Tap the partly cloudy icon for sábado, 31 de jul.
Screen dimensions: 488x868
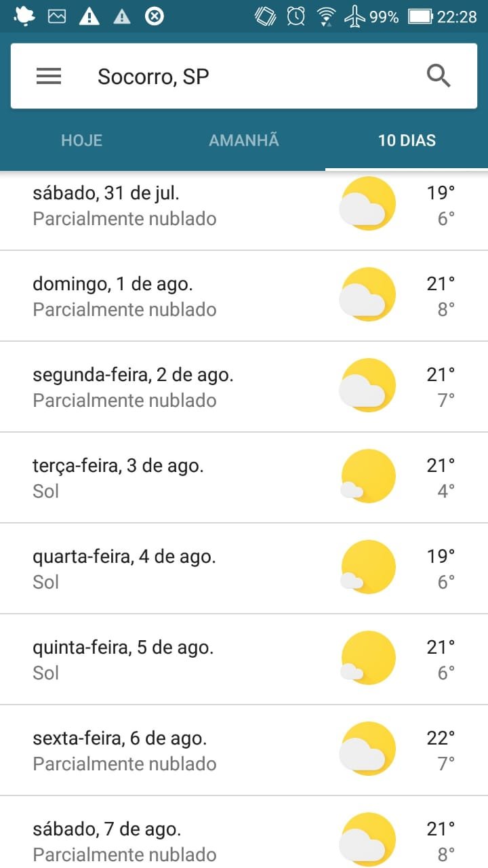[367, 203]
